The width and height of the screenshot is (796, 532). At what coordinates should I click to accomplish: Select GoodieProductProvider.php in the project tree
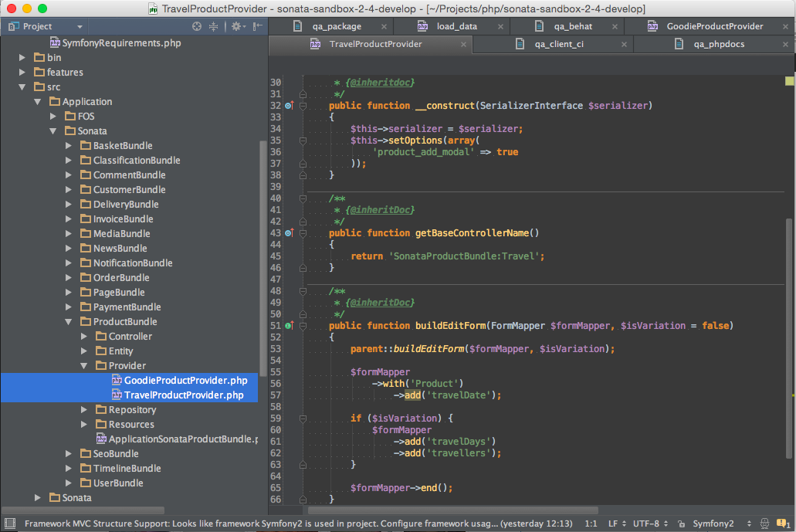tap(185, 381)
